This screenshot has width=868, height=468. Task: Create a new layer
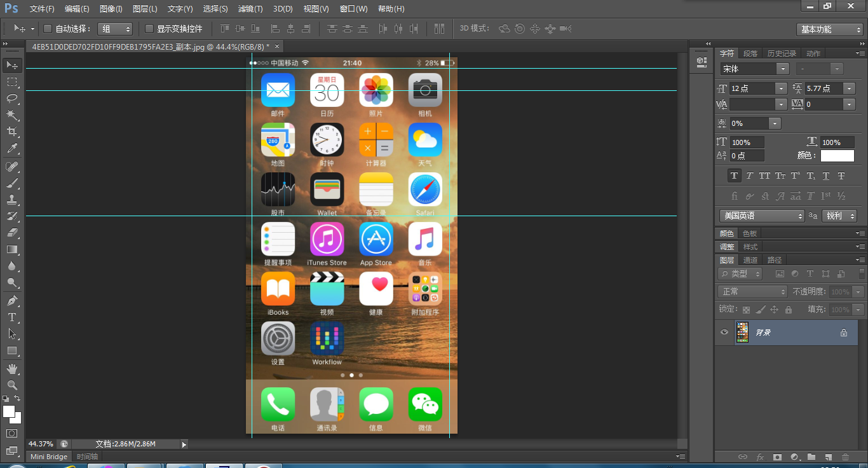(x=828, y=457)
